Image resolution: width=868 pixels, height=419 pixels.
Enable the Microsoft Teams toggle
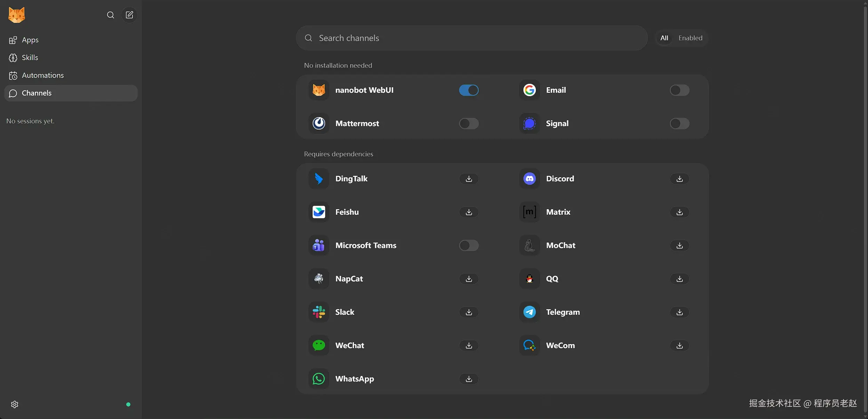click(x=469, y=245)
